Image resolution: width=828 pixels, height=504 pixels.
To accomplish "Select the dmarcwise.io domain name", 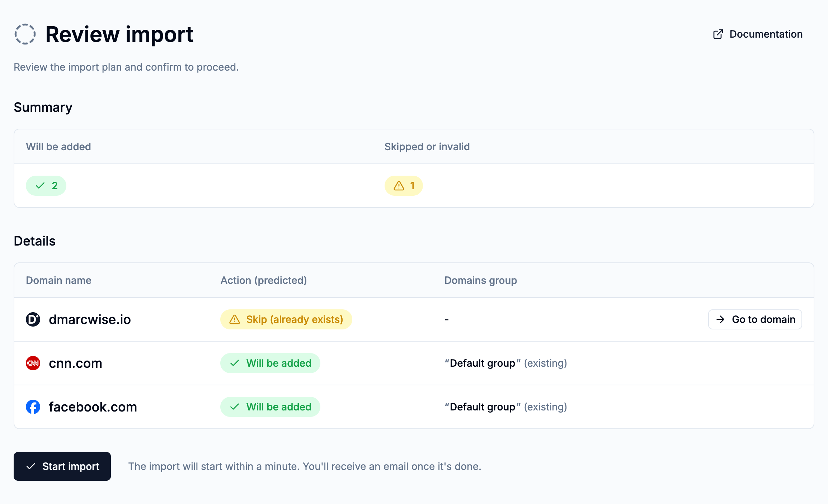I will click(x=90, y=319).
